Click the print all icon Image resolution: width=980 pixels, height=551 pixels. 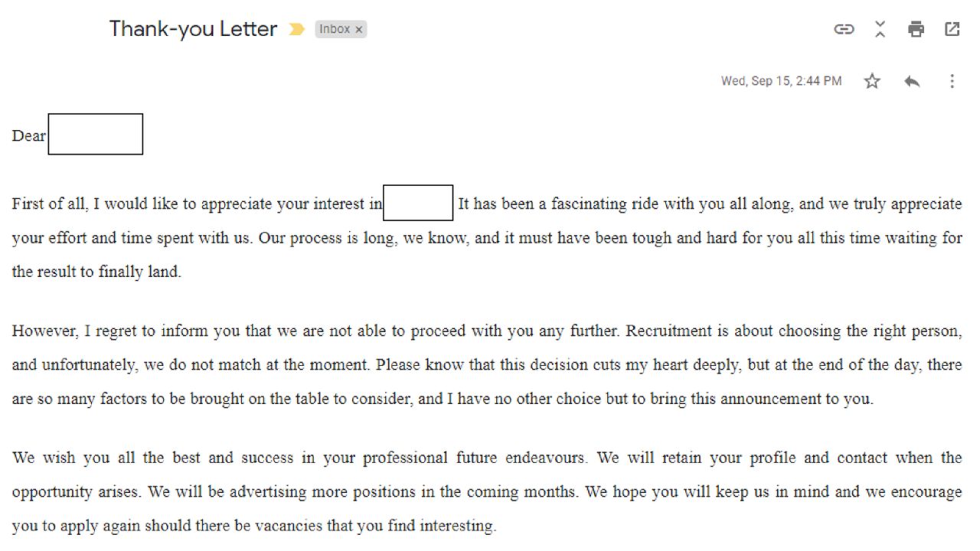tap(916, 29)
